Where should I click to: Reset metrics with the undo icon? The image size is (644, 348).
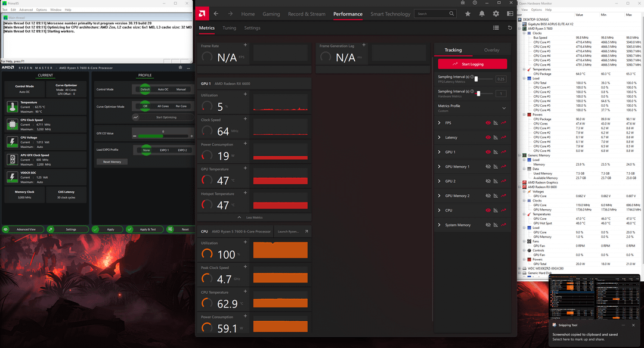click(510, 27)
